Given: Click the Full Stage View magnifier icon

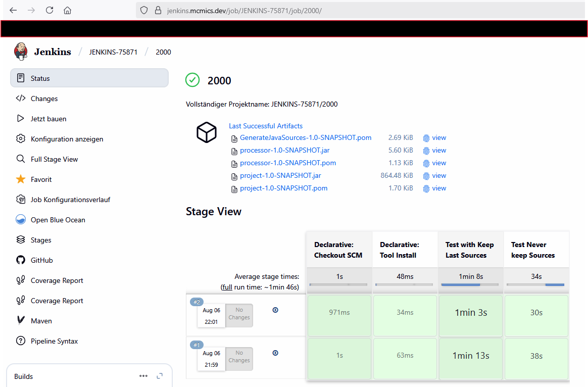Looking at the screenshot, I should [x=21, y=159].
